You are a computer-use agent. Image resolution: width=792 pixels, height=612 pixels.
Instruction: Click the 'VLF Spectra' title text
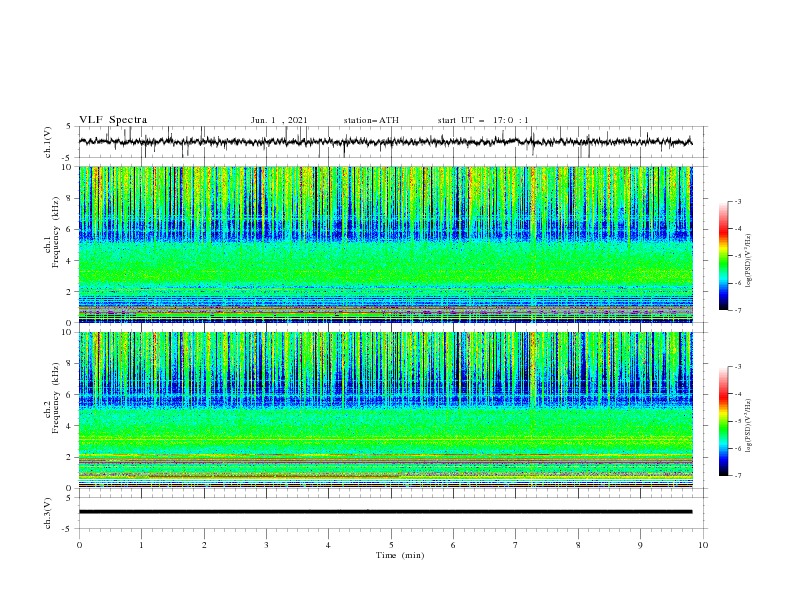pos(113,120)
